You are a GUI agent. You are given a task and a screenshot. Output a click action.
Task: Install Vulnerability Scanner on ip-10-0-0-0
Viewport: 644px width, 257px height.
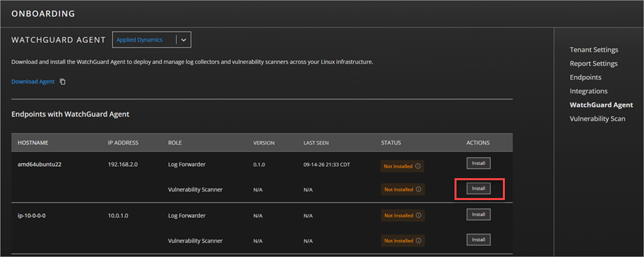pyautogui.click(x=478, y=239)
